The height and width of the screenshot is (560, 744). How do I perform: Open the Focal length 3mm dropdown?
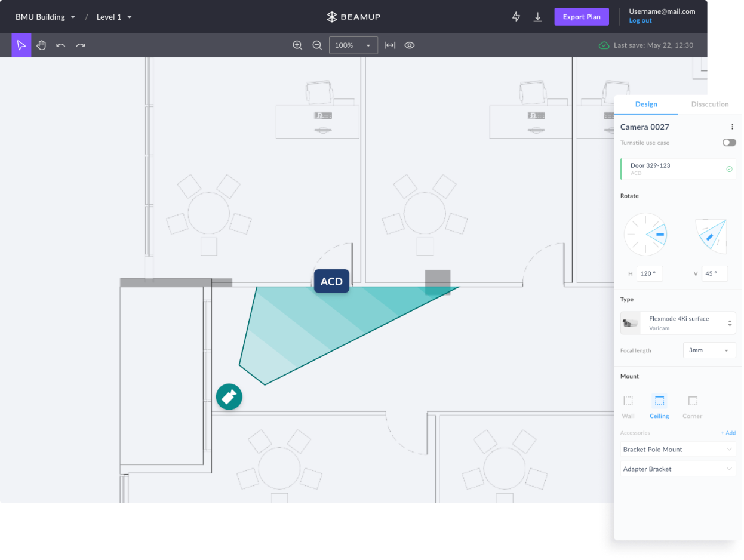[x=709, y=350]
